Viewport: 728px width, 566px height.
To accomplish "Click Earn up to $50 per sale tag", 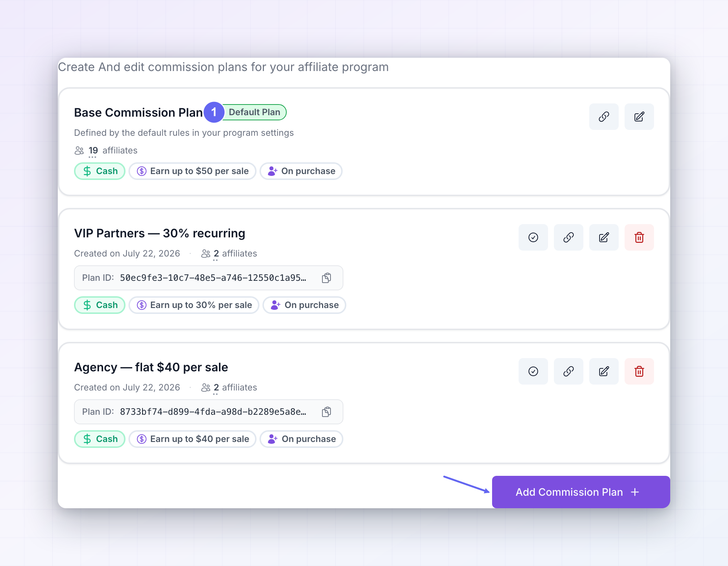I will [192, 171].
